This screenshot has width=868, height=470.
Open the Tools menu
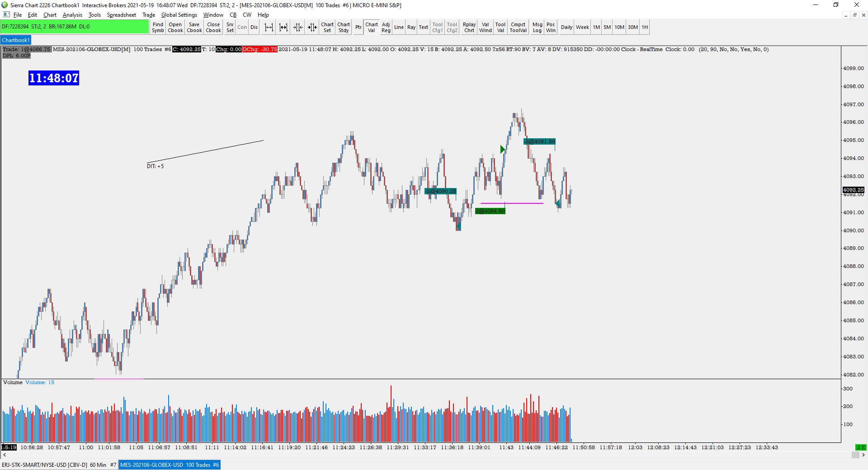coord(94,15)
